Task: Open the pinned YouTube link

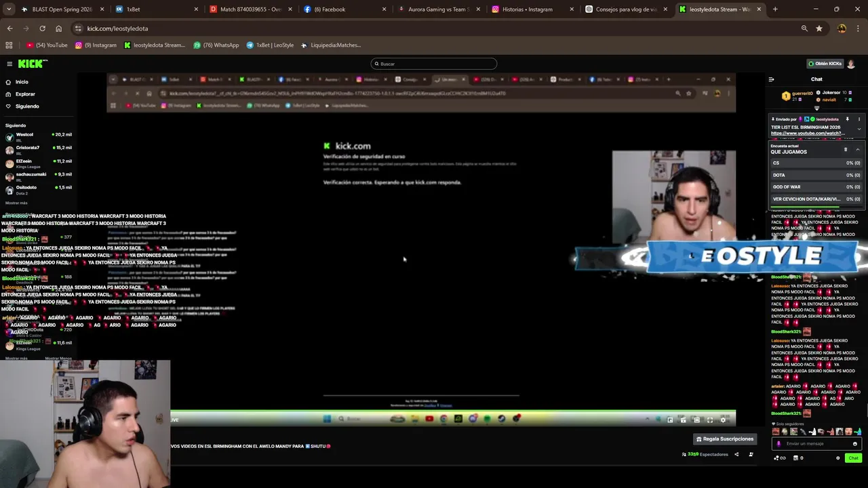Action: coord(807,134)
